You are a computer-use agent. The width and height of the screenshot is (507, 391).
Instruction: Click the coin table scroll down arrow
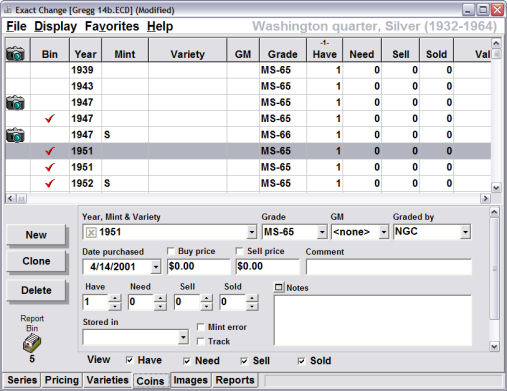click(x=496, y=188)
